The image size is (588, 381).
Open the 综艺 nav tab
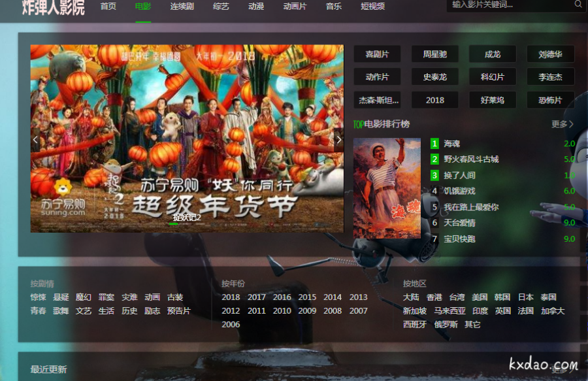(221, 7)
